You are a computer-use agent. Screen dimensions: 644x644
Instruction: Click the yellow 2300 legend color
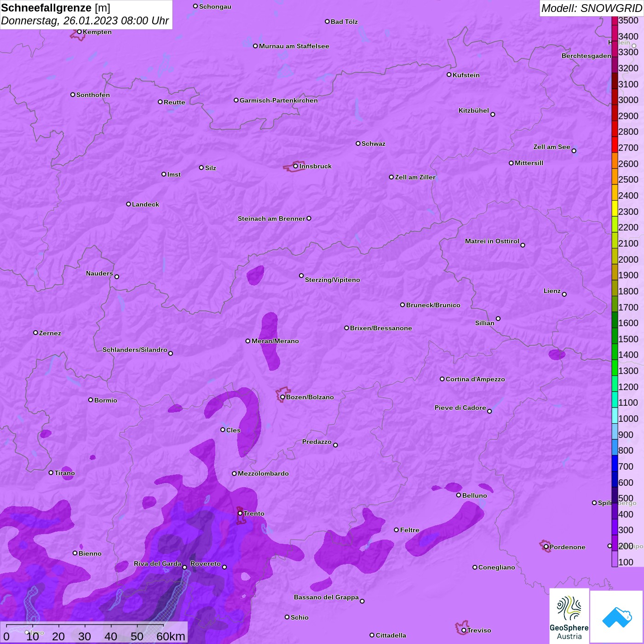click(615, 208)
